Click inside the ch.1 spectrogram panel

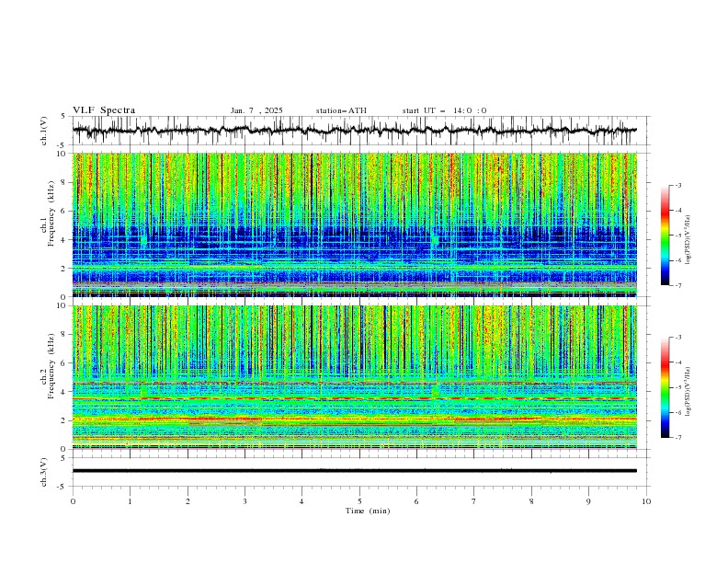(355, 224)
